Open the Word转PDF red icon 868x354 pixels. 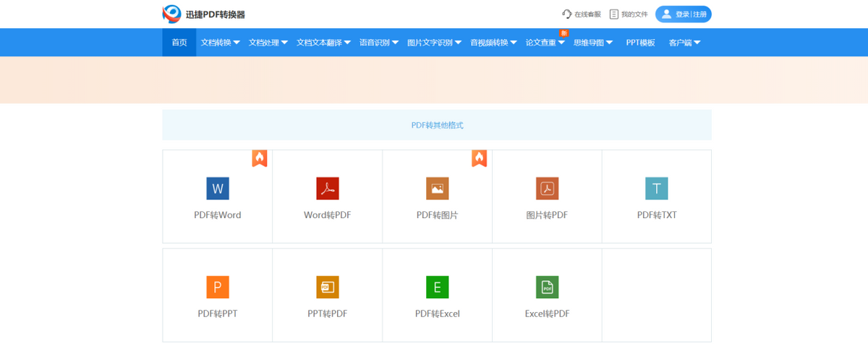pos(327,188)
